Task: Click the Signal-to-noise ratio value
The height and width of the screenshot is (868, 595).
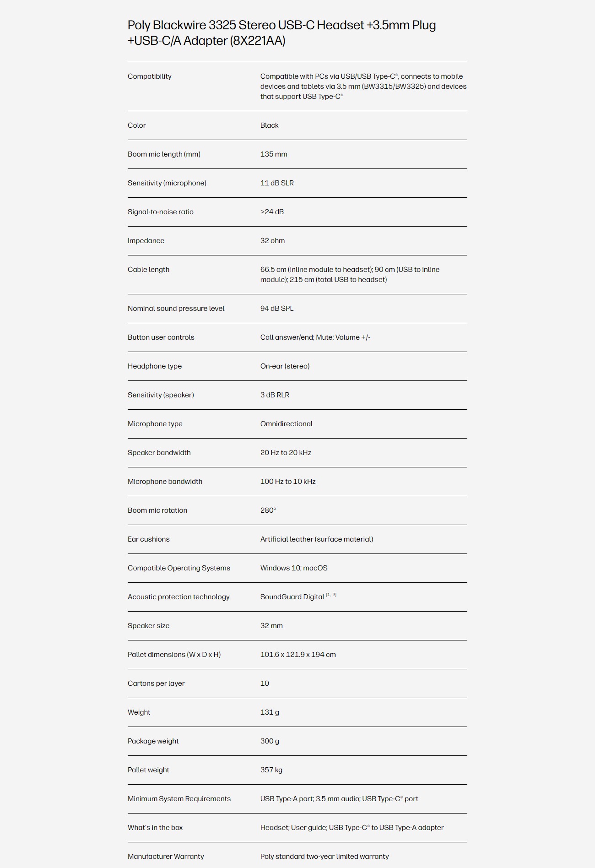Action: click(272, 212)
